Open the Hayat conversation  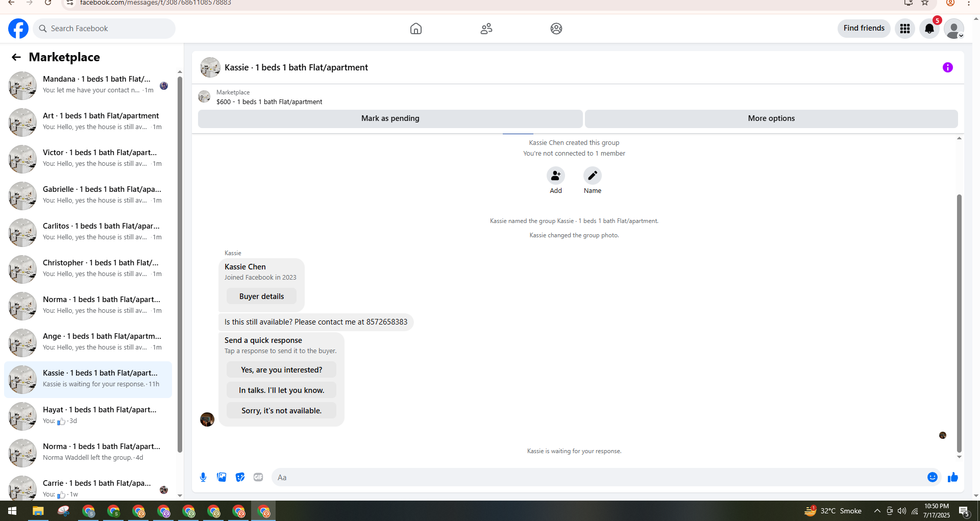pyautogui.click(x=88, y=416)
